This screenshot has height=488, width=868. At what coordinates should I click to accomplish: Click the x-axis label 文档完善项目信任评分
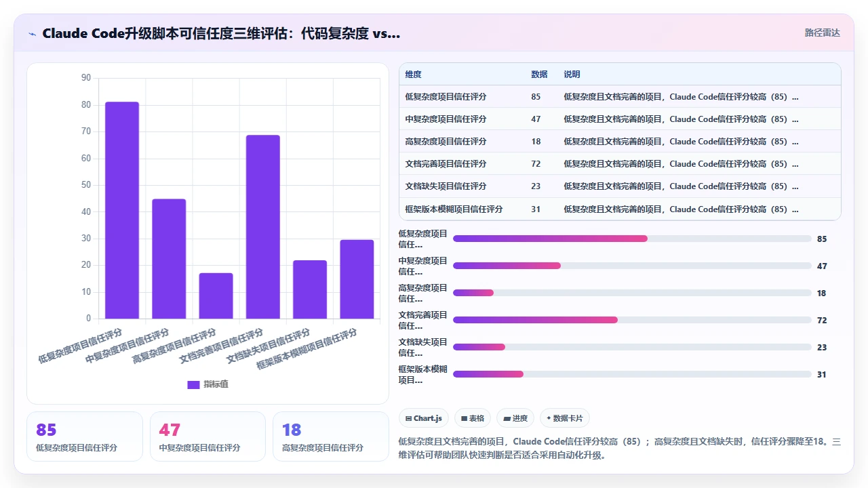221,346
